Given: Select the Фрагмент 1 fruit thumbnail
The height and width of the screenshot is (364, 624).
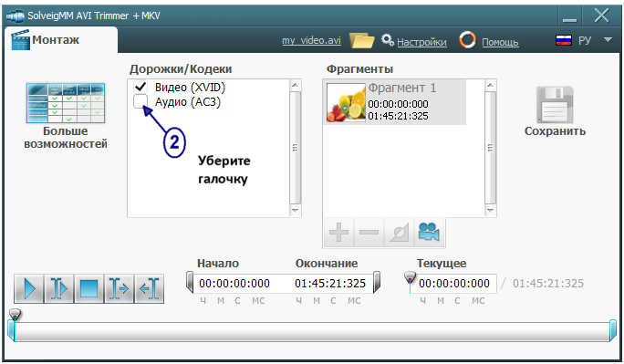Looking at the screenshot, I should point(346,103).
